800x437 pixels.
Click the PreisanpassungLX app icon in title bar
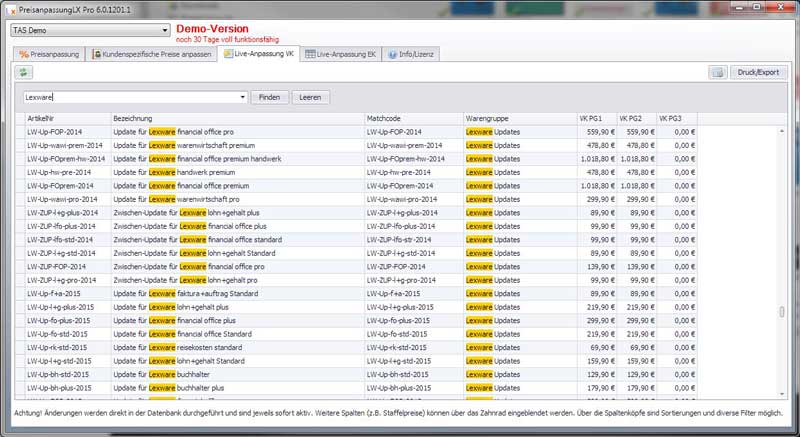pos(13,10)
